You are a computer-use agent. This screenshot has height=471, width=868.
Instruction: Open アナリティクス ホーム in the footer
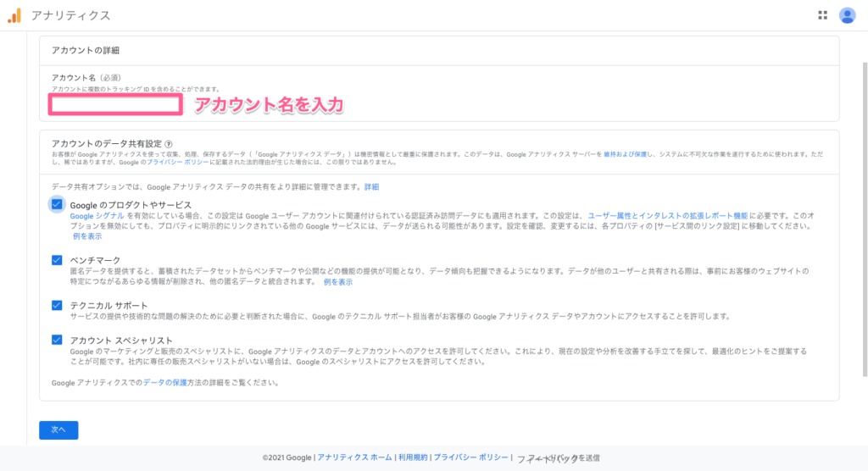(x=354, y=457)
